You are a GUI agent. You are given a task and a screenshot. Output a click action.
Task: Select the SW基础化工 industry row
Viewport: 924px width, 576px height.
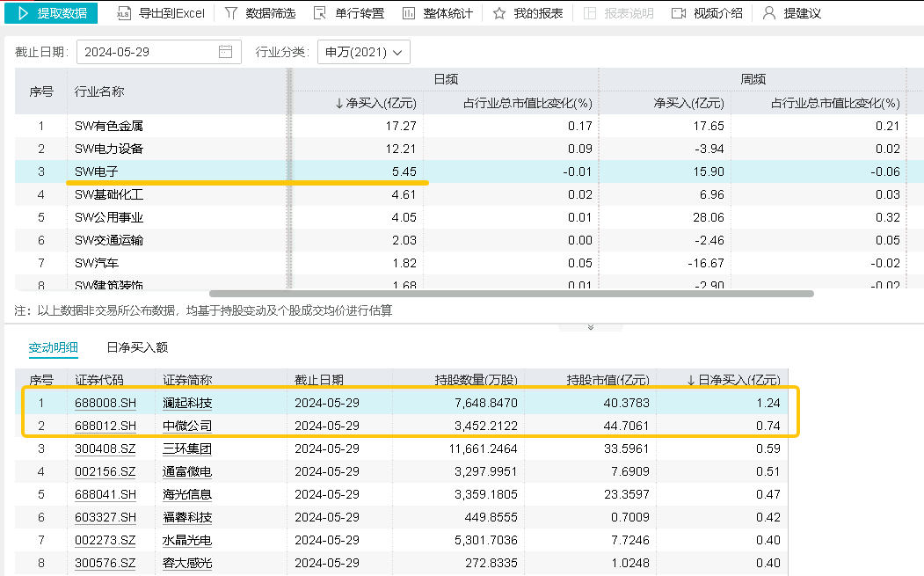(x=469, y=194)
